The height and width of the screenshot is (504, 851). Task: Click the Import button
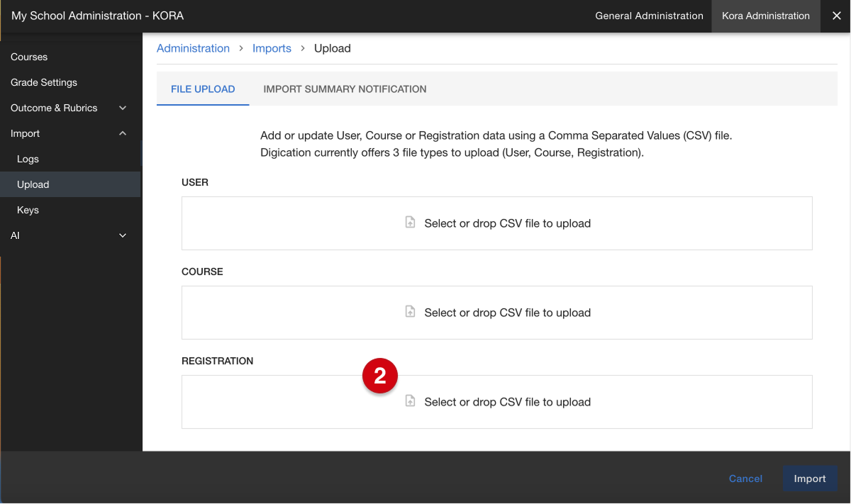pyautogui.click(x=810, y=478)
